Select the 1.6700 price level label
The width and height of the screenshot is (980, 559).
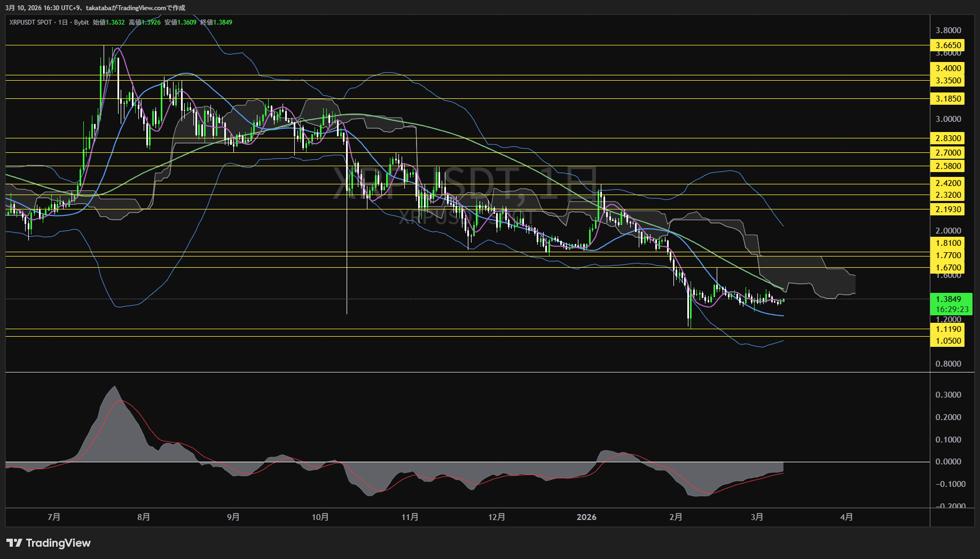point(948,268)
